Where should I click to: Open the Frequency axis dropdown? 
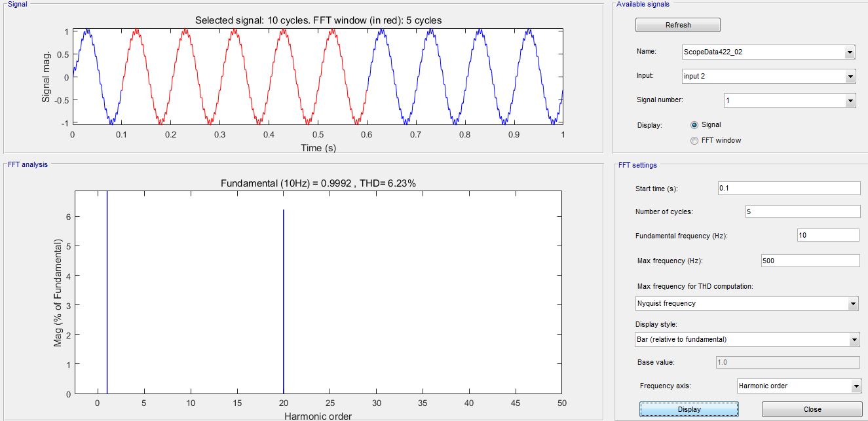point(856,386)
